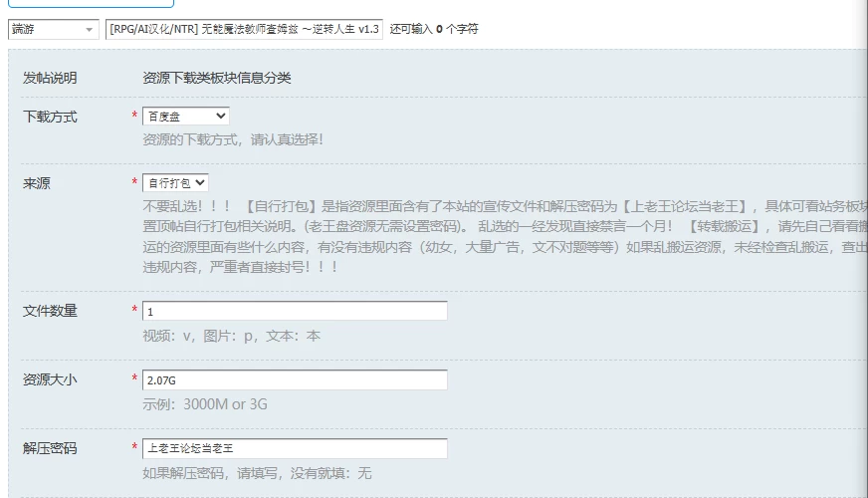Image resolution: width=868 pixels, height=498 pixels.
Task: Click the hint 视频：v，图片：p，文本：本
Action: coord(231,337)
